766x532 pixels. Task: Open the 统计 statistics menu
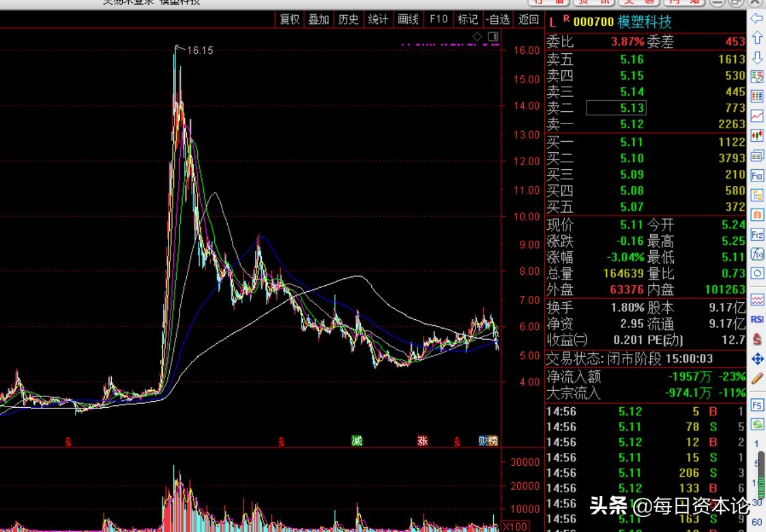[378, 19]
